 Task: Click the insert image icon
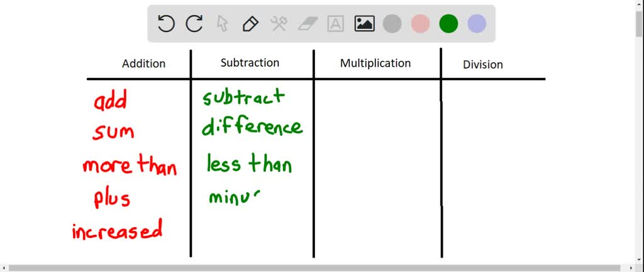pyautogui.click(x=364, y=24)
